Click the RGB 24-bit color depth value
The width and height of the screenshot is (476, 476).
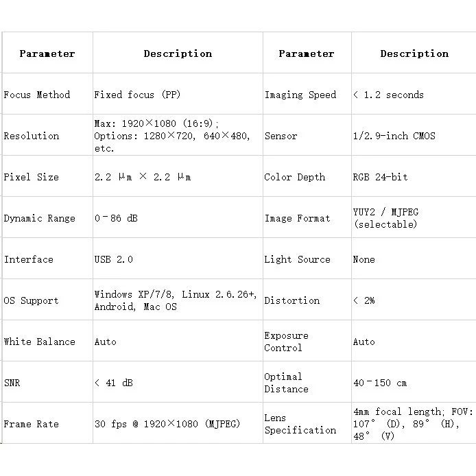click(x=380, y=177)
